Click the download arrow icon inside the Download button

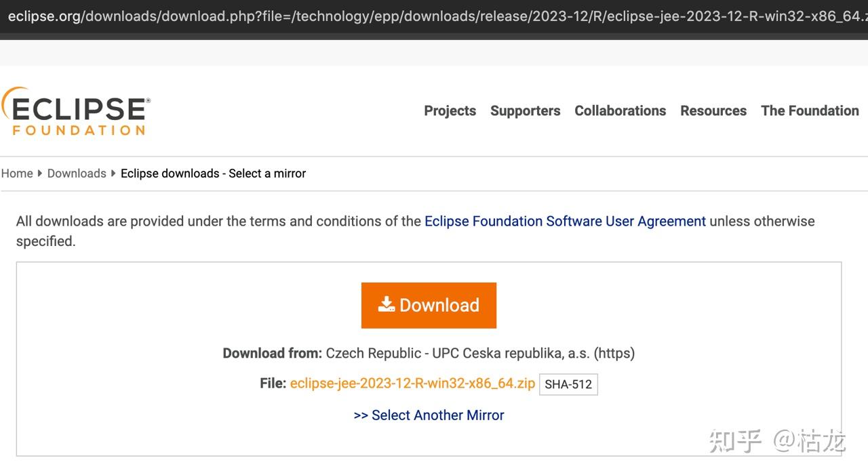pyautogui.click(x=386, y=305)
